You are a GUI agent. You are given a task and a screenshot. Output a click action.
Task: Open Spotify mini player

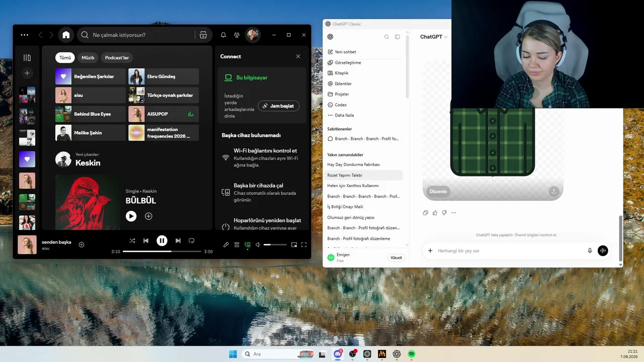click(294, 245)
